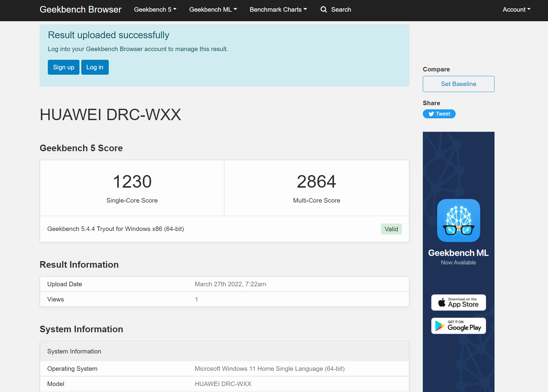The width and height of the screenshot is (548, 392).
Task: Click the multi-core score 2864
Action: click(316, 181)
